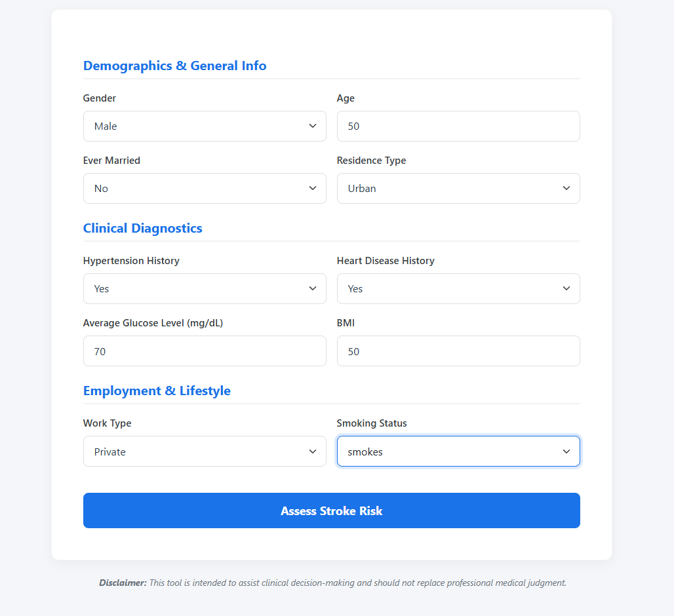Screen dimensions: 674x616
Task: Click the chevron arrow in the Gender field
Action: coord(313,126)
